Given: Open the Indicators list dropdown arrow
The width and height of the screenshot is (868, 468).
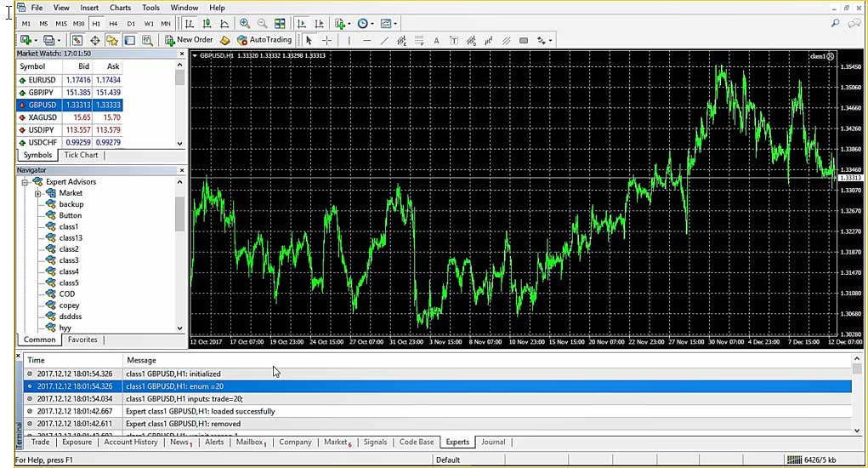Looking at the screenshot, I should [x=349, y=24].
